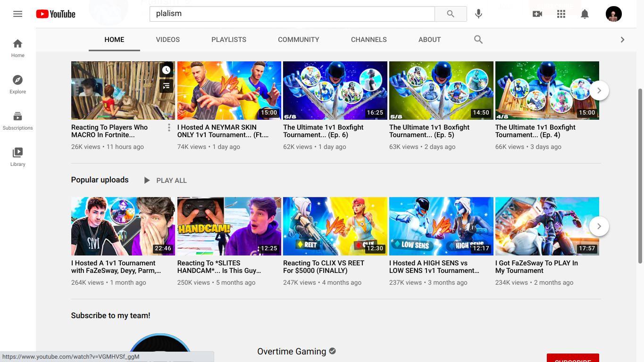Switch to the ABOUT tab
This screenshot has height=362, width=644.
pos(429,40)
